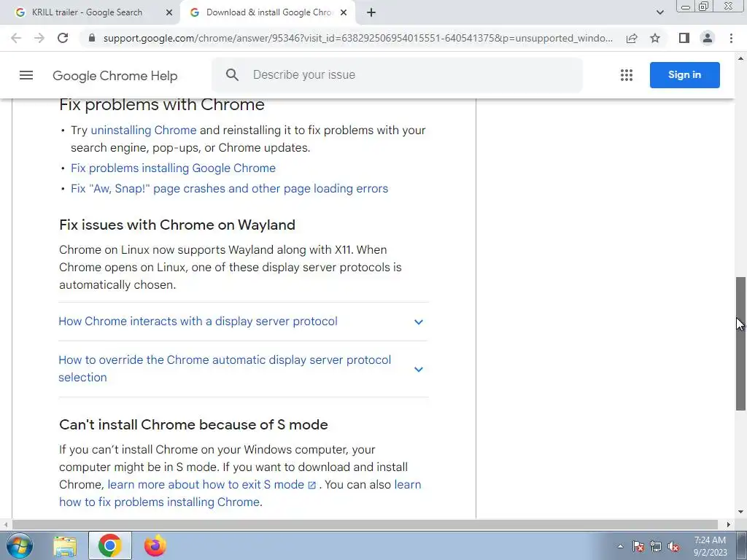747x560 pixels.
Task: Open File Explorer from taskbar
Action: [65, 545]
